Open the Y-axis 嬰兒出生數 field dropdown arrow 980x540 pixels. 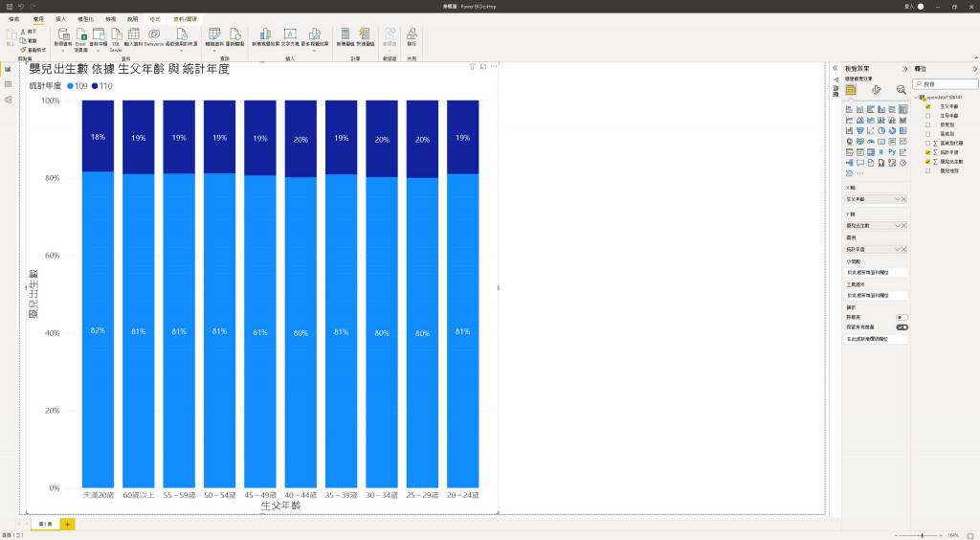click(897, 226)
